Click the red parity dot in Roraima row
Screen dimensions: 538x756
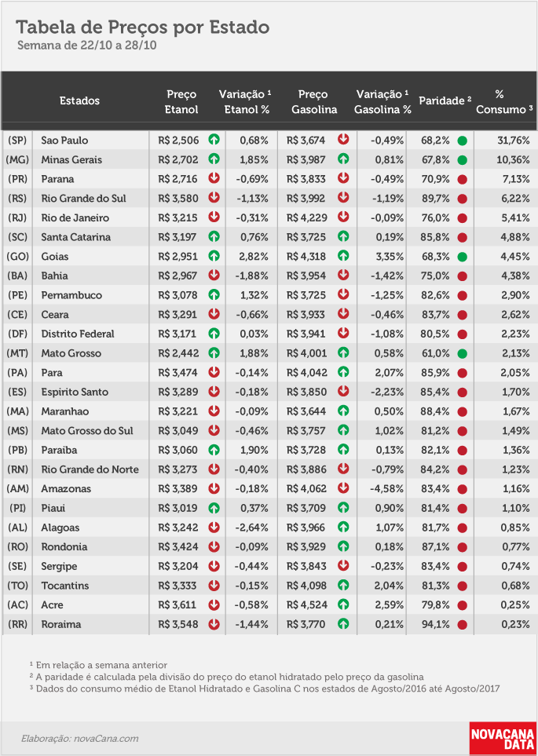[x=462, y=625]
